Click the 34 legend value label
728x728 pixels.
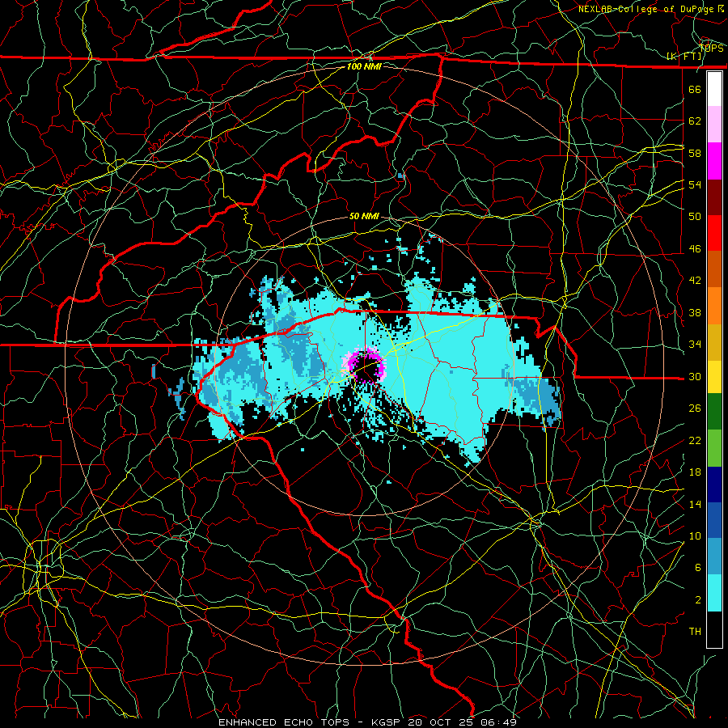[x=695, y=345]
